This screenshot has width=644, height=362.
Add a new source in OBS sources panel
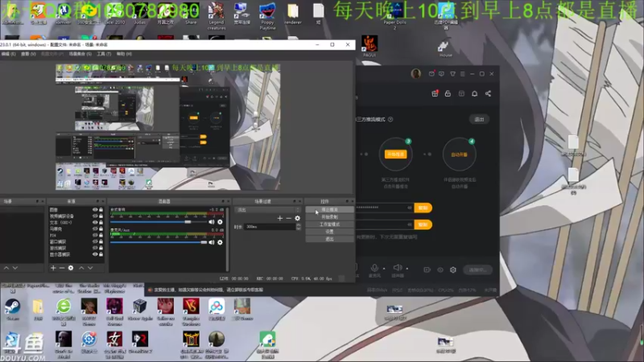point(53,268)
